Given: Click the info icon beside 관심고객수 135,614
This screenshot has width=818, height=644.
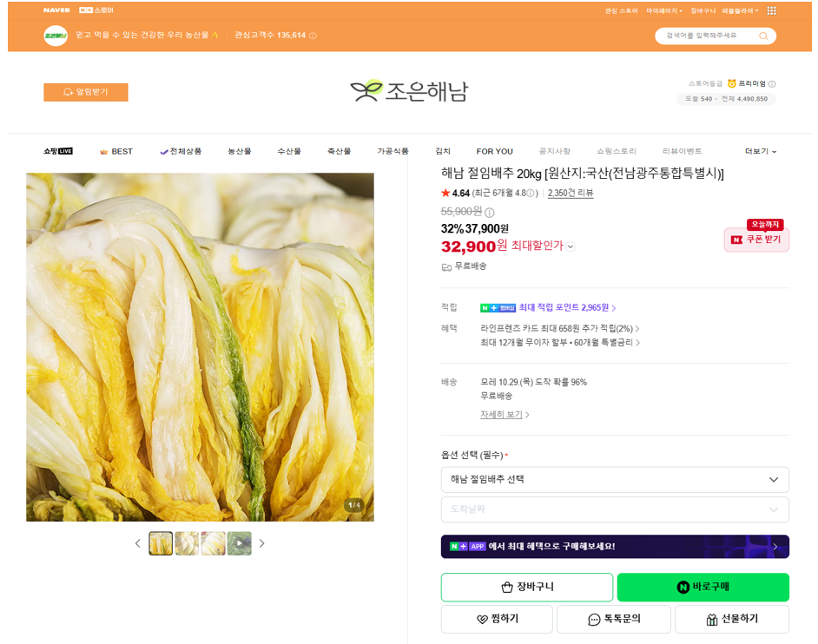Looking at the screenshot, I should 313,36.
